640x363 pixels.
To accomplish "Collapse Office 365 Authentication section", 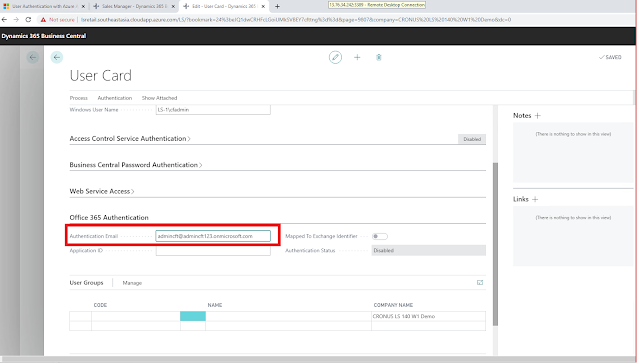I will click(x=109, y=218).
